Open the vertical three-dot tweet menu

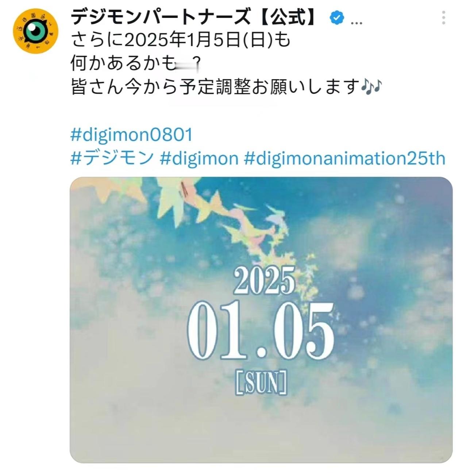(x=443, y=18)
